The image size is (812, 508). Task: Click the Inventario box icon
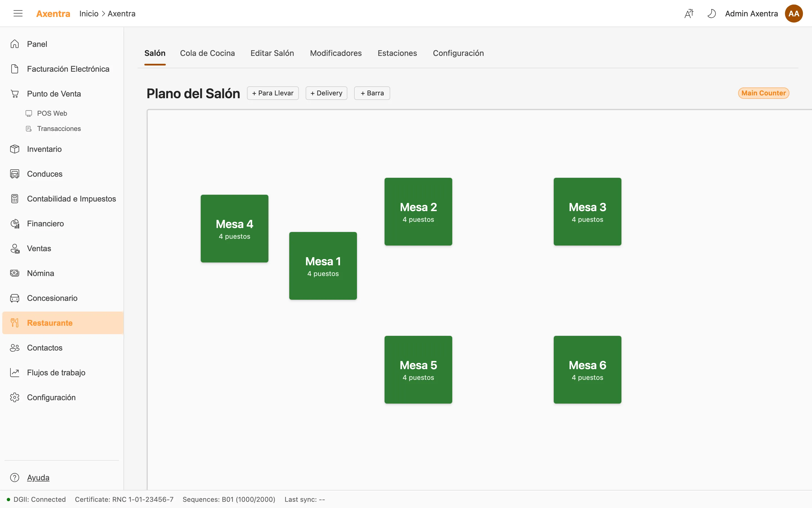pyautogui.click(x=14, y=149)
